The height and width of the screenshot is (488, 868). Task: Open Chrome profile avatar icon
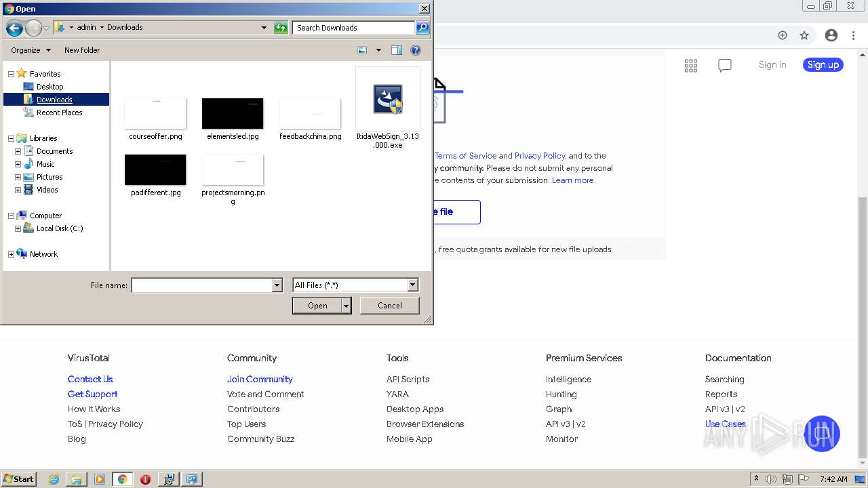click(831, 35)
